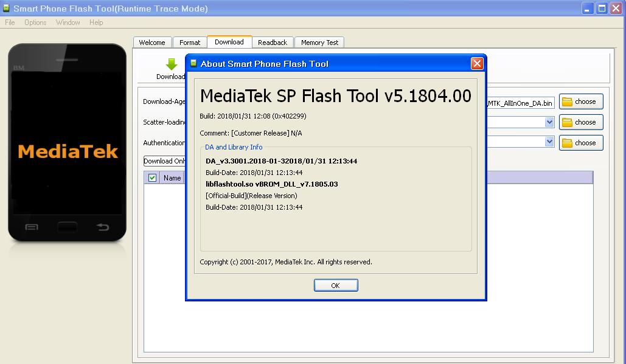Click the green Download arrow icon
This screenshot has width=626, height=364.
[x=172, y=64]
